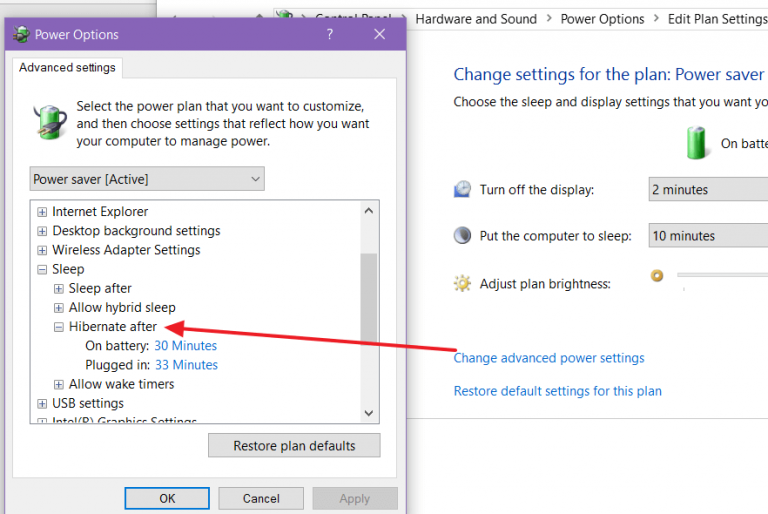Click the Power Options title bar icon

(x=22, y=35)
